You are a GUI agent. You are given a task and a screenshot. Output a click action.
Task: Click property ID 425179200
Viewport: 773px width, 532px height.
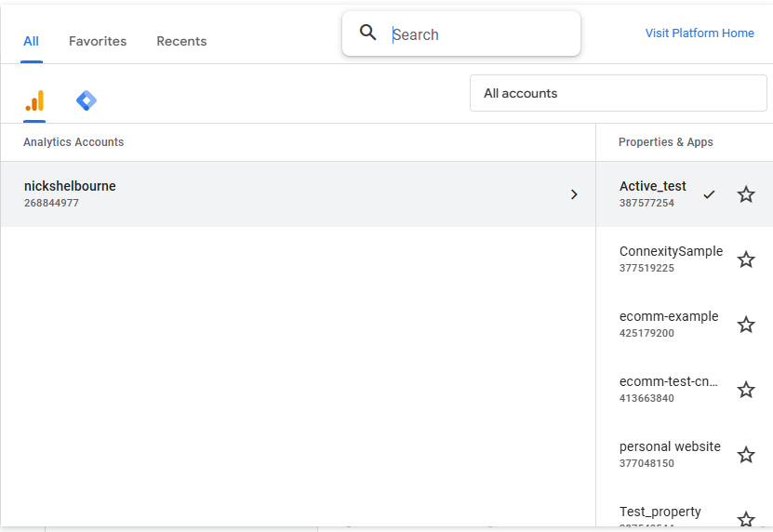pos(646,333)
